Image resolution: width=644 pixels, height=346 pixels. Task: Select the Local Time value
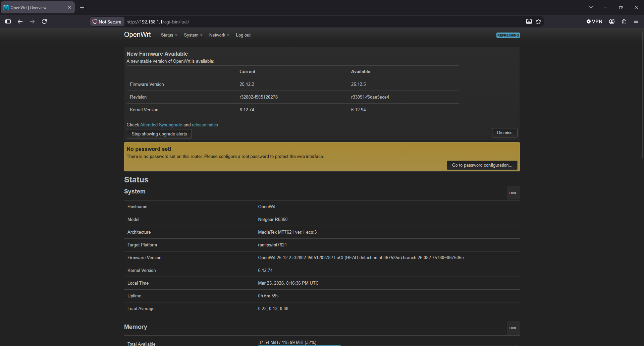click(x=288, y=283)
